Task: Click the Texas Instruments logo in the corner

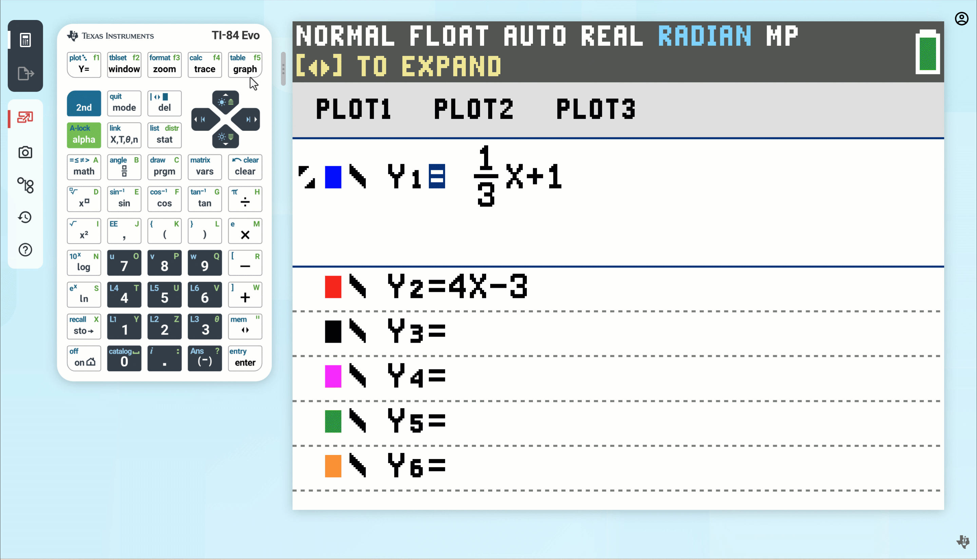Action: pyautogui.click(x=963, y=542)
